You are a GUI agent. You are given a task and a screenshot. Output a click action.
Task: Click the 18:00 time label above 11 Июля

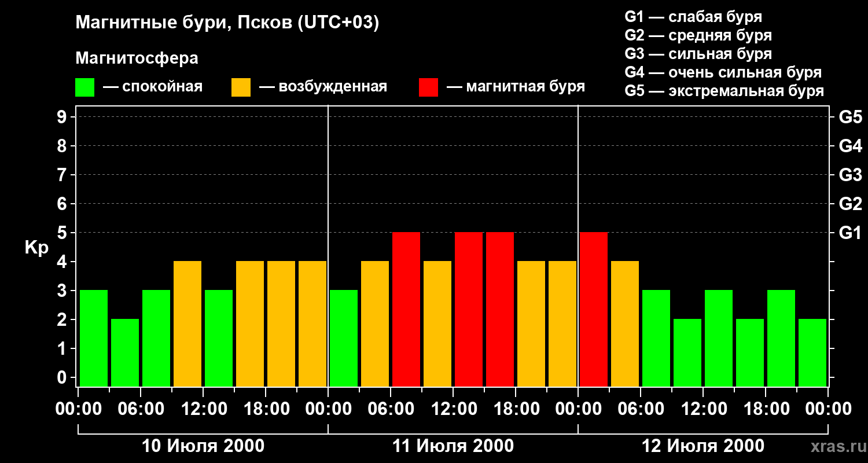point(516,409)
